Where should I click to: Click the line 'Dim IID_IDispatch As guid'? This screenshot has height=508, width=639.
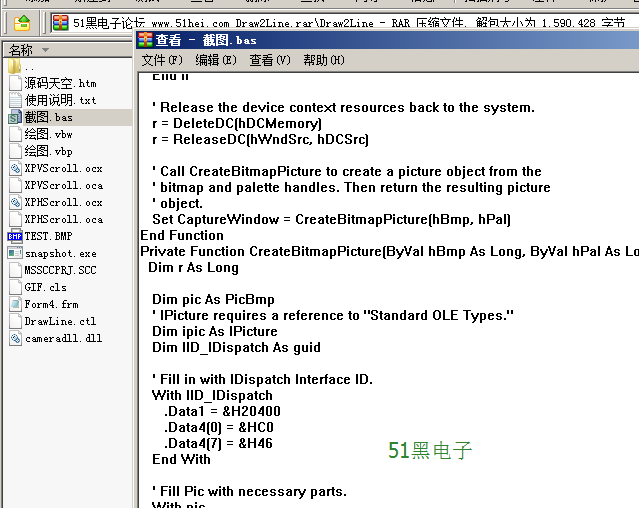[236, 347]
